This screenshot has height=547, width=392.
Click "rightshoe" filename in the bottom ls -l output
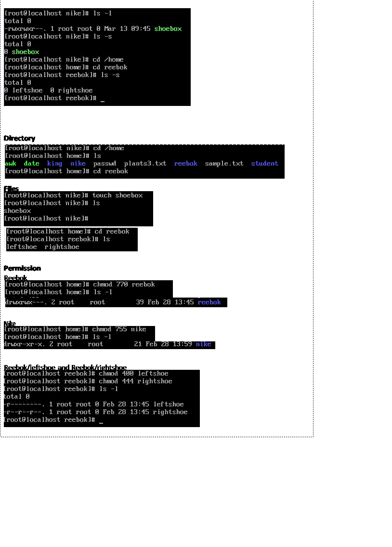click(170, 412)
